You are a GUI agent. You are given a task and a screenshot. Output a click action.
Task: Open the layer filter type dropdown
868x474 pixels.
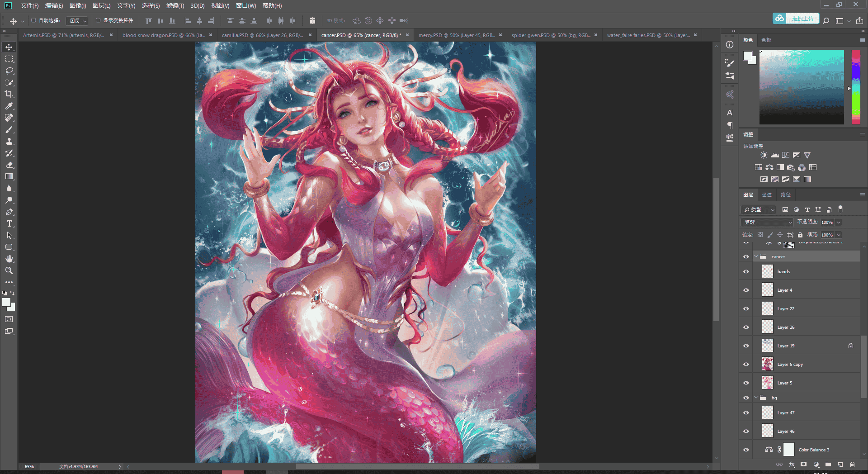pos(759,209)
